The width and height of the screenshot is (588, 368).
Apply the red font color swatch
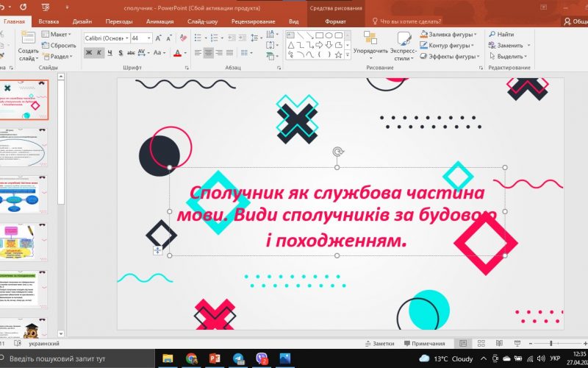point(177,53)
